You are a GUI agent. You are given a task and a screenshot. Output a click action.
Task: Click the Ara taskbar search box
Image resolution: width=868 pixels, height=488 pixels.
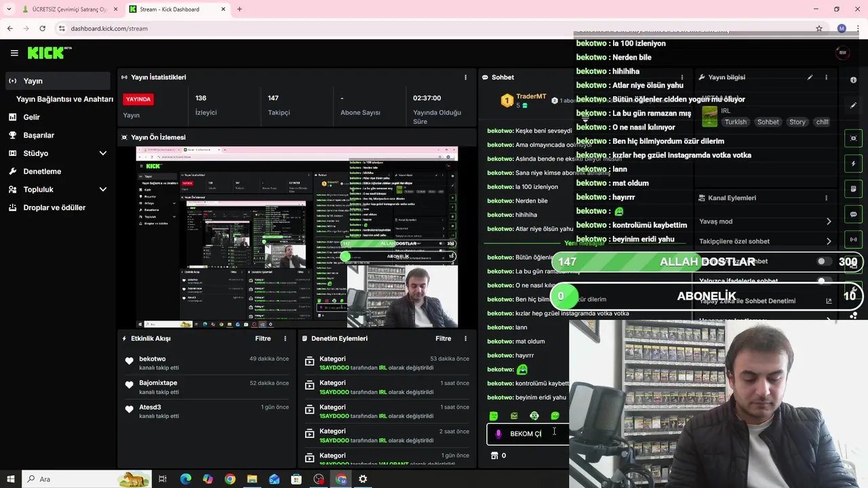87,479
